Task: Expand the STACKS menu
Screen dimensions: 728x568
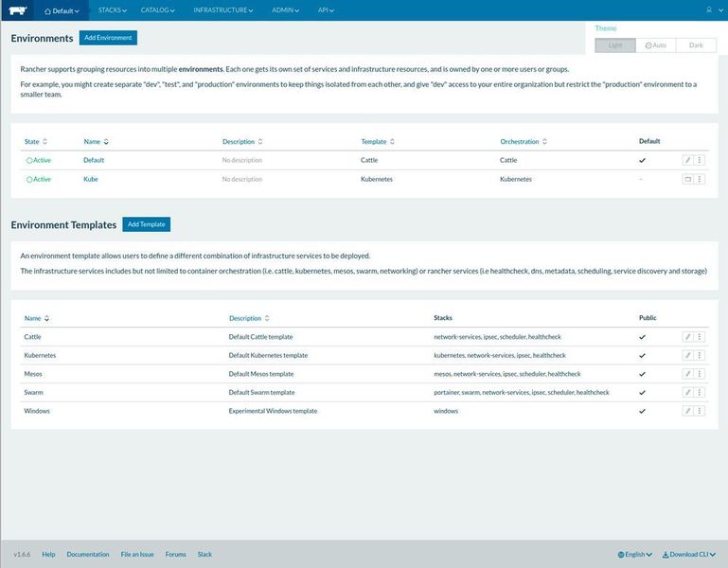Action: 113,10
